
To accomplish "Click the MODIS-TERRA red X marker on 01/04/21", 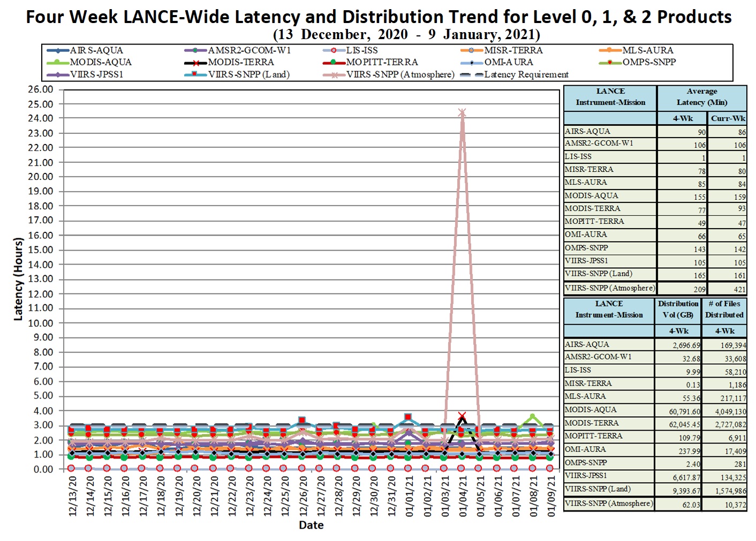I will pos(462,416).
